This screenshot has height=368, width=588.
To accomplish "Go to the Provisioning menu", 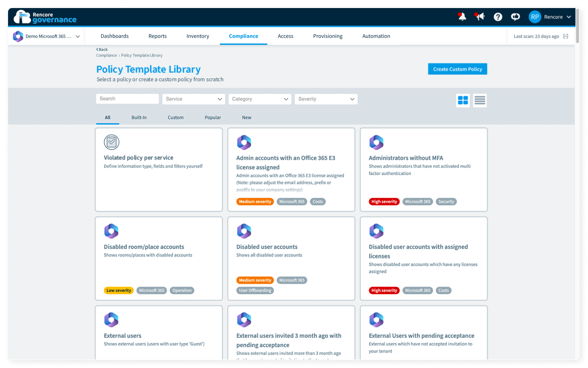I will [x=328, y=36].
